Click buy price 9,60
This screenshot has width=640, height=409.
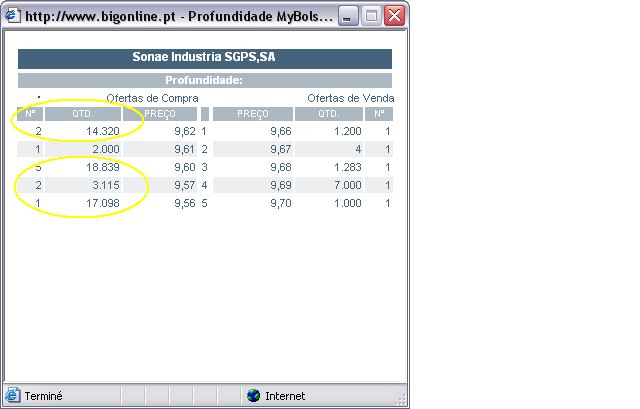pyautogui.click(x=185, y=167)
